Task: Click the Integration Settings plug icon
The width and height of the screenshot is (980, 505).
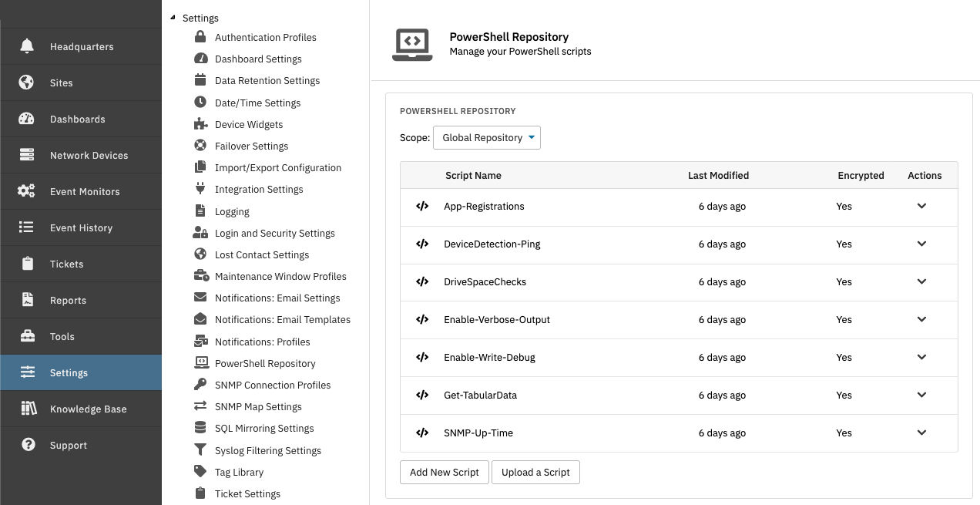Action: click(x=200, y=189)
